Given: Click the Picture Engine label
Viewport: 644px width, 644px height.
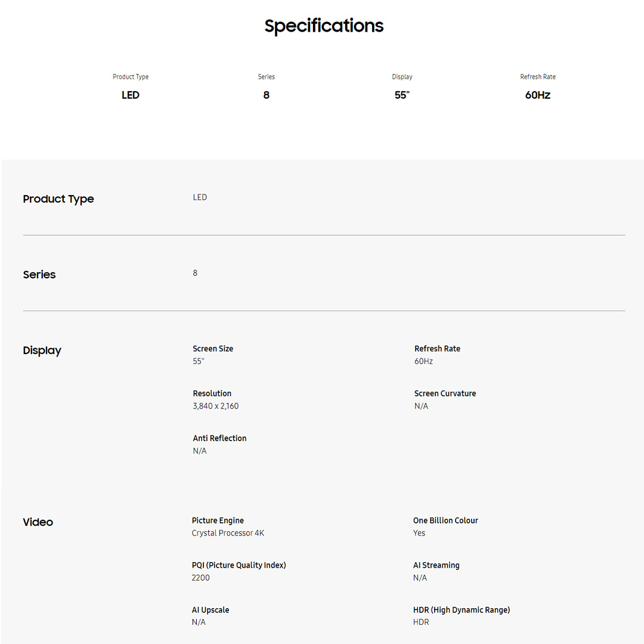Looking at the screenshot, I should pos(218,521).
